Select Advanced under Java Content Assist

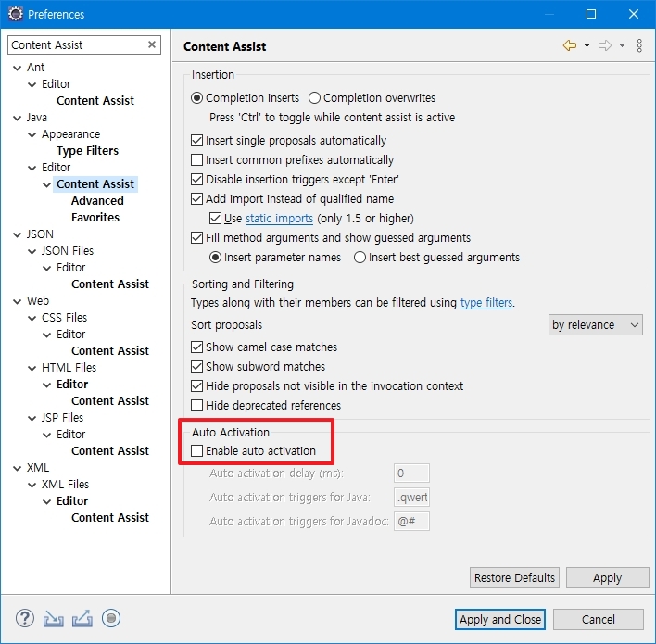97,201
